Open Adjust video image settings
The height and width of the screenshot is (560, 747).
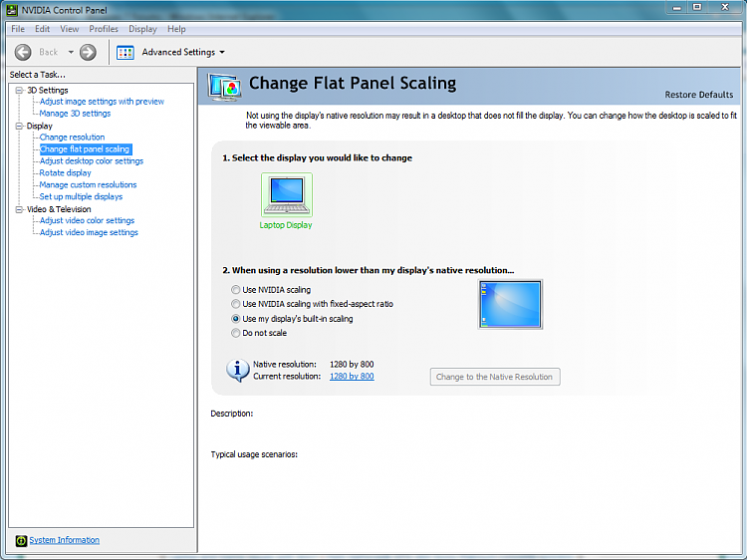click(89, 232)
